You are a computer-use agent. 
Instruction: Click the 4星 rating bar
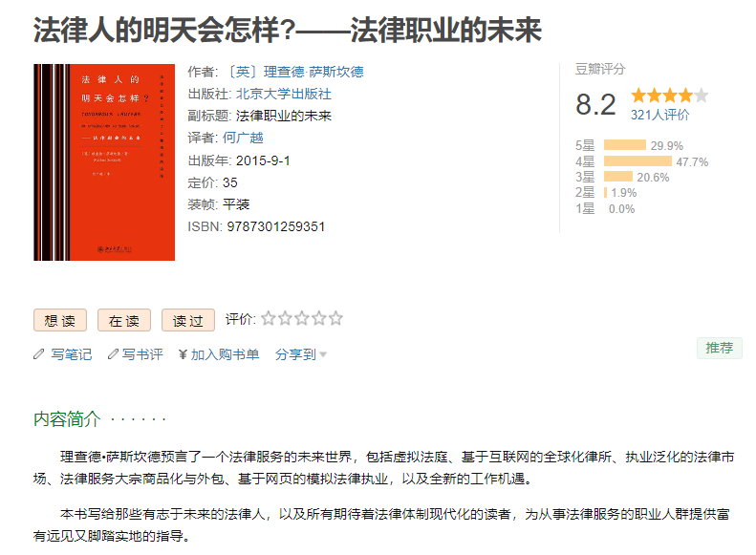(x=637, y=160)
